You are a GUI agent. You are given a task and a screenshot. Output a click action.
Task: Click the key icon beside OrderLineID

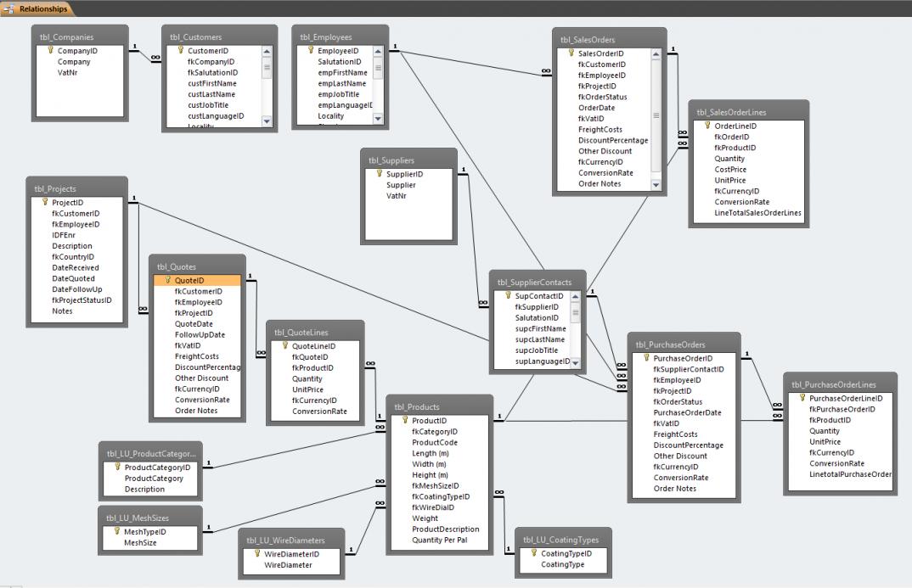coord(708,126)
